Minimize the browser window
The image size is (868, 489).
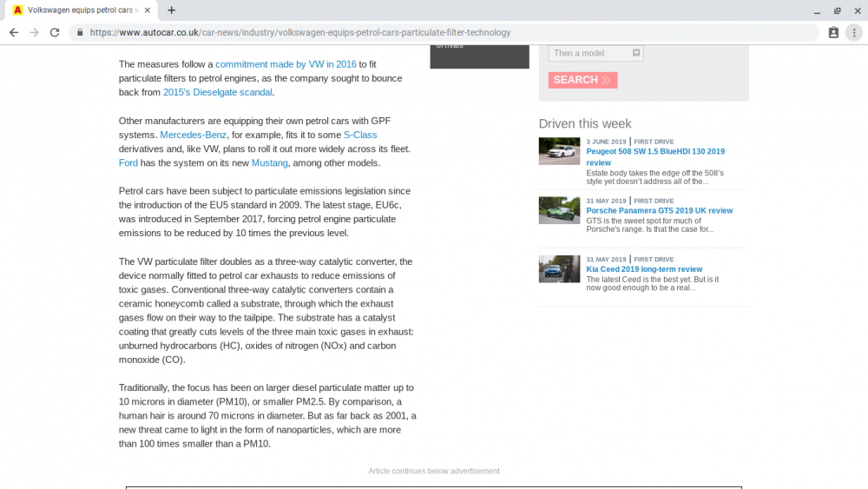[x=817, y=10]
